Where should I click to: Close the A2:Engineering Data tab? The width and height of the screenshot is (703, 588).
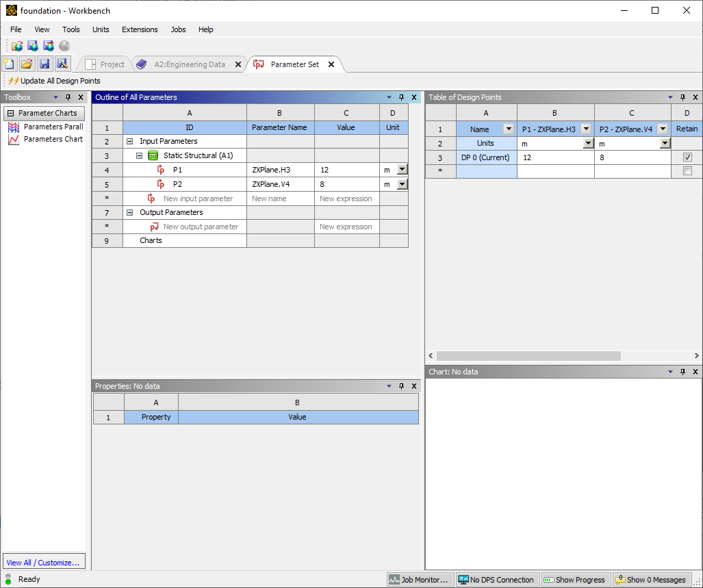pyautogui.click(x=238, y=64)
